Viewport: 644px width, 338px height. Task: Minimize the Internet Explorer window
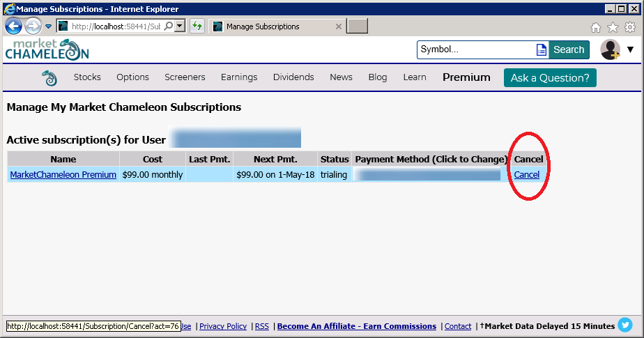click(611, 8)
